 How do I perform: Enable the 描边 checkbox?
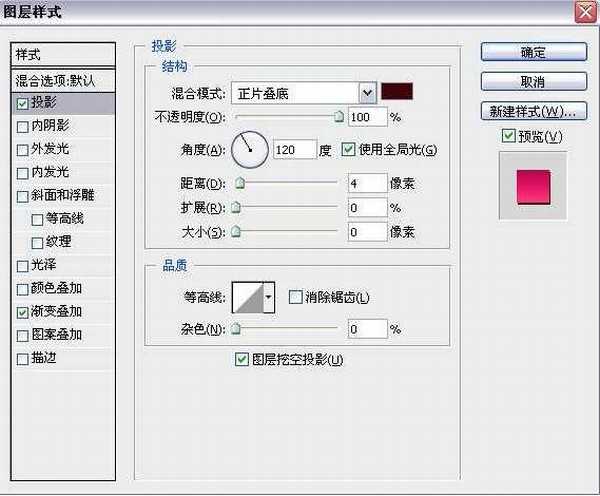click(23, 359)
